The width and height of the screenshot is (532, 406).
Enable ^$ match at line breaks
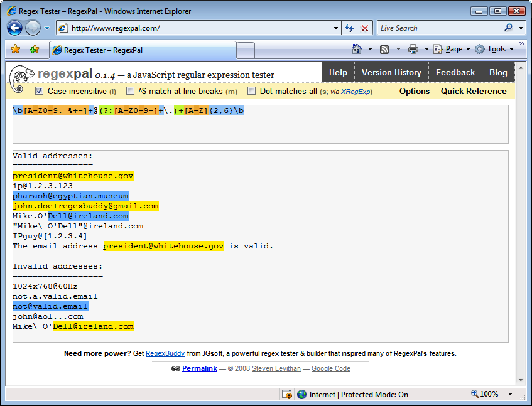tap(131, 91)
